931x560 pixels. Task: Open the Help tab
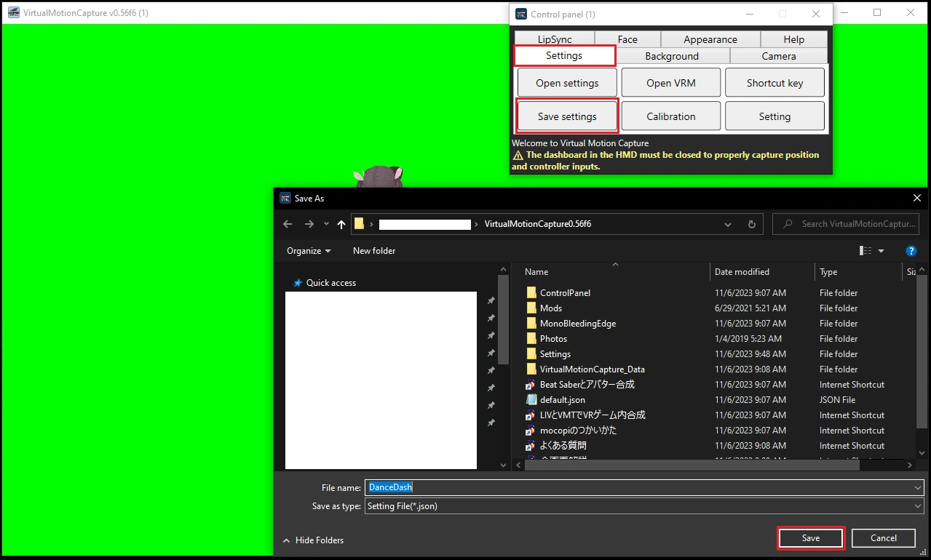coord(794,39)
